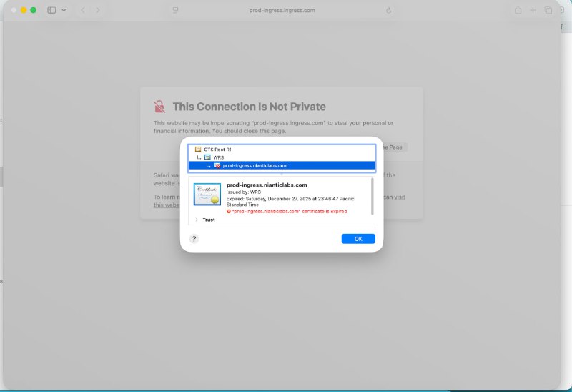Expand the Trust disclosure triangle
Screen dimensions: 572x392
(197, 220)
